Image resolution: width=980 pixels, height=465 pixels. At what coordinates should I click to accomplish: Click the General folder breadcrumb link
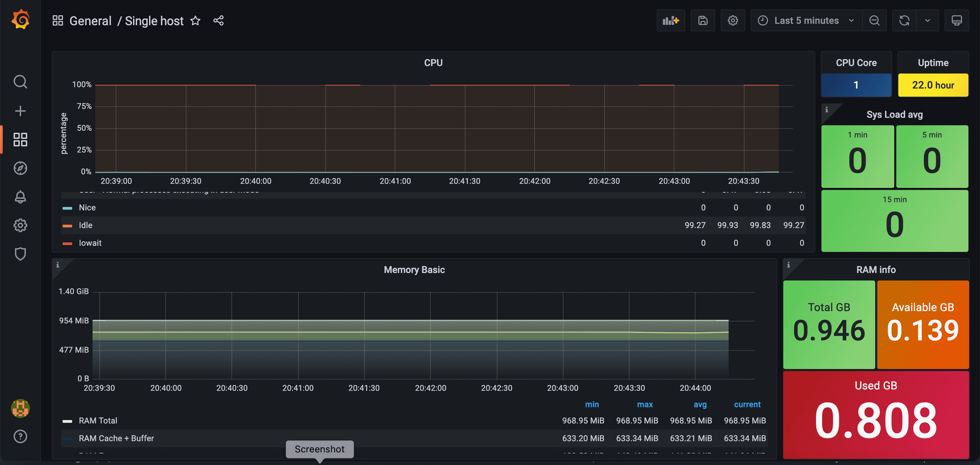(90, 21)
